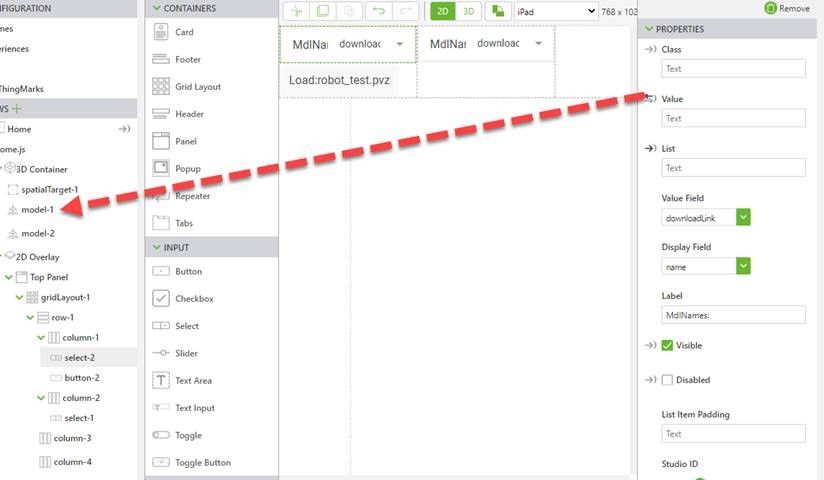Click binding arrow next to Visible property
Image resolution: width=824 pixels, height=480 pixels.
(651, 345)
